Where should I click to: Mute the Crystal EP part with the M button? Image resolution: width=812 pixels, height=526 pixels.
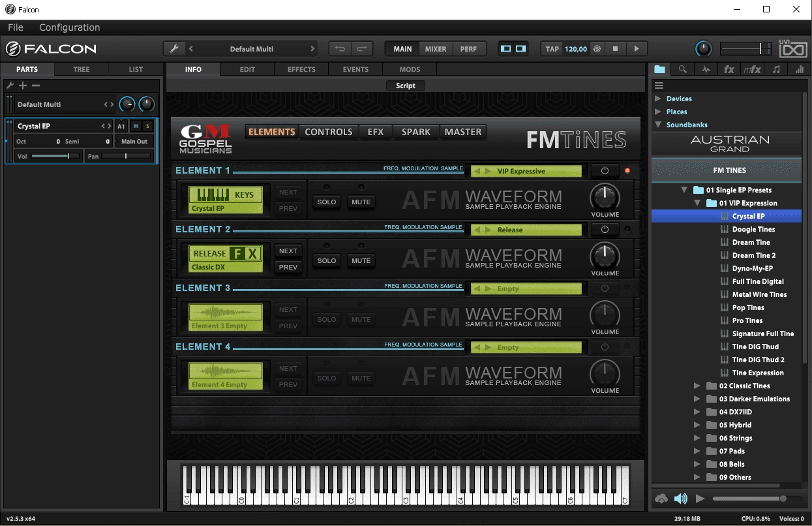136,126
